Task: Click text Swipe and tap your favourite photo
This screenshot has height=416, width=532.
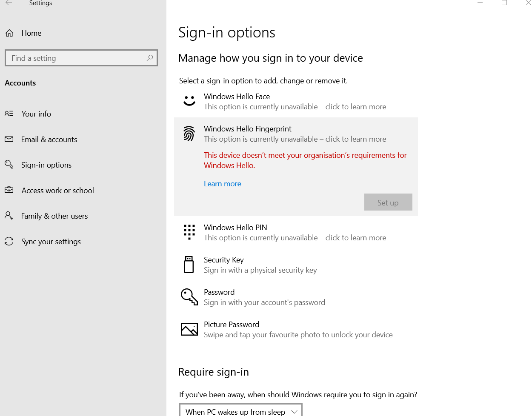Action: [x=298, y=335]
